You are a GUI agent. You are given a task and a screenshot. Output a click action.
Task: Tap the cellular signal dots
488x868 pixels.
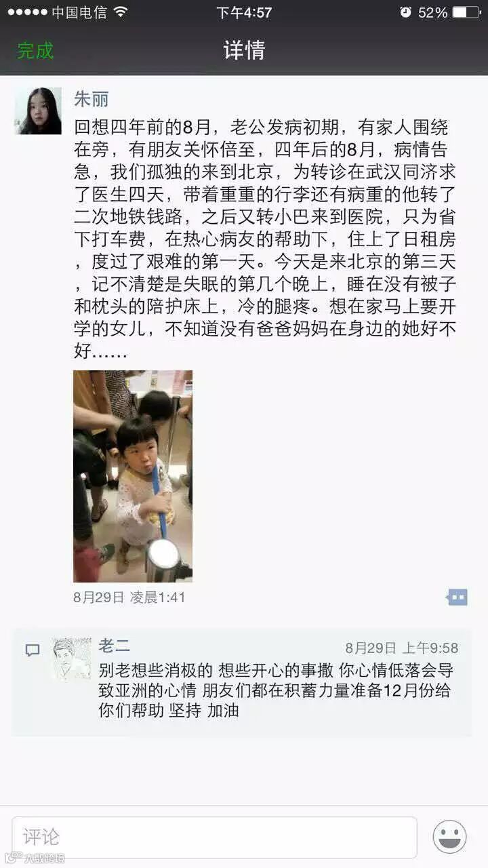pyautogui.click(x=27, y=12)
